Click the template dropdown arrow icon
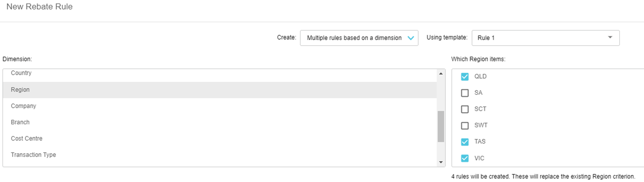This screenshot has width=644, height=182. (x=610, y=37)
